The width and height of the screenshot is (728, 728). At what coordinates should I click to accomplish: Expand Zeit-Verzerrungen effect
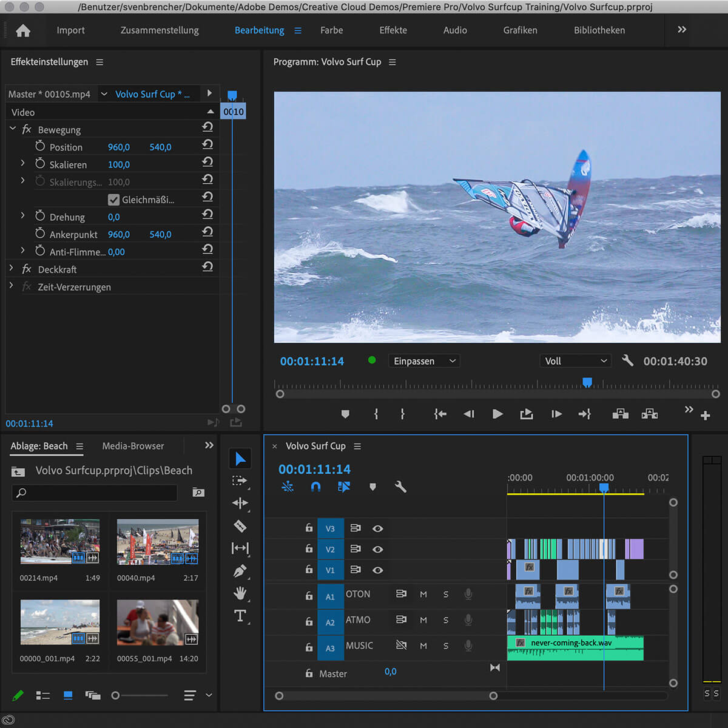point(11,285)
